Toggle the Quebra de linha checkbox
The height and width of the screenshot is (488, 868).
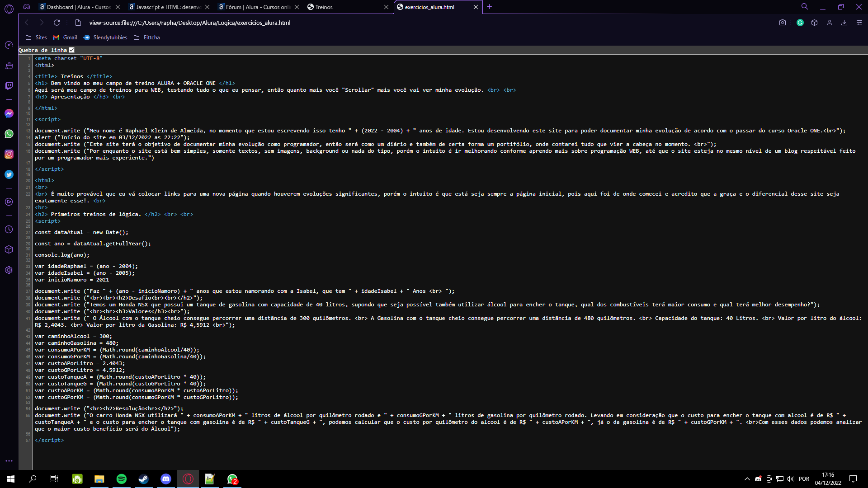point(72,50)
